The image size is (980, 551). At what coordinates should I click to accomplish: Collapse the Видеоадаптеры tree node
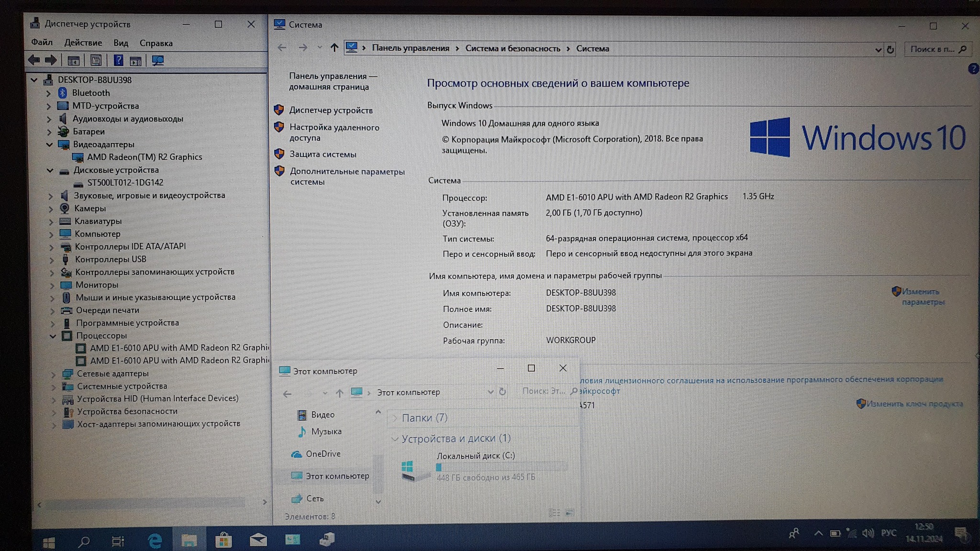[x=49, y=144]
